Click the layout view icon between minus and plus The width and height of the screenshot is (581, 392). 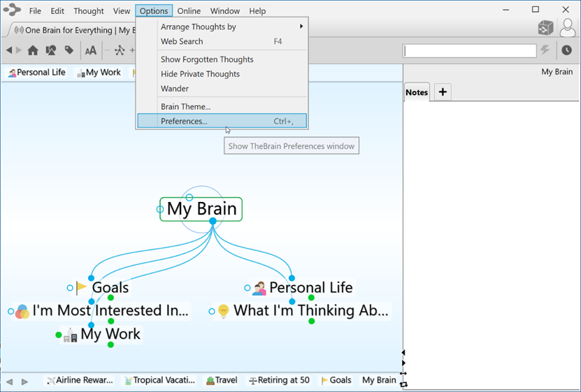click(120, 50)
